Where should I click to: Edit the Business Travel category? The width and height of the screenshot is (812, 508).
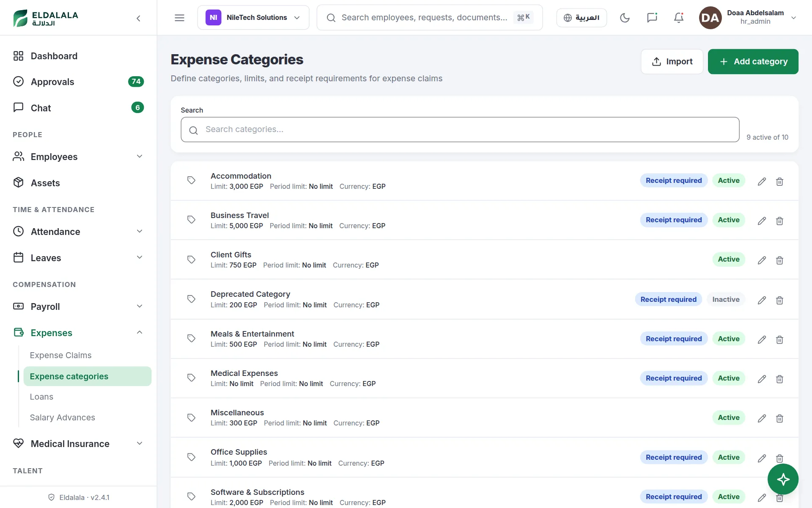[762, 221]
